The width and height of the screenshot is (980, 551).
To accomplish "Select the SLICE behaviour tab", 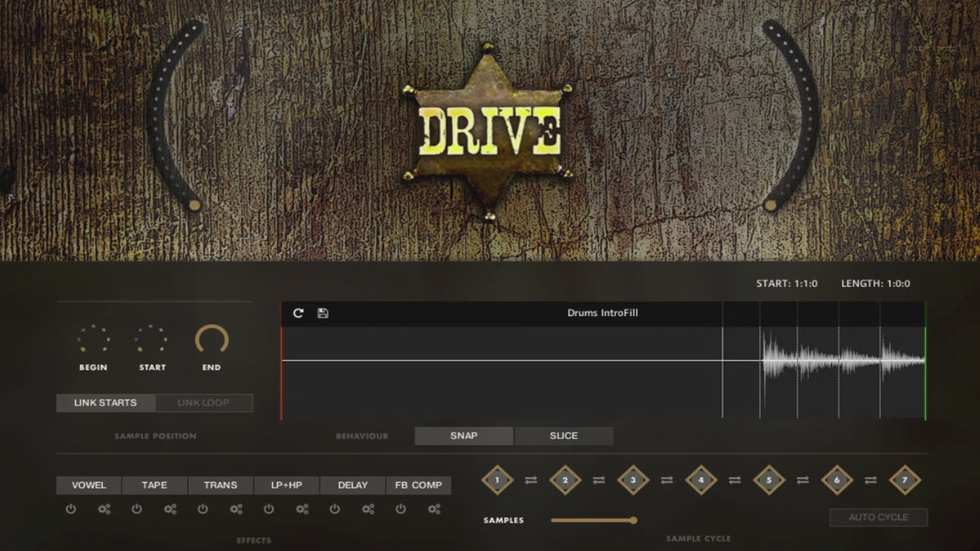I will 563,436.
